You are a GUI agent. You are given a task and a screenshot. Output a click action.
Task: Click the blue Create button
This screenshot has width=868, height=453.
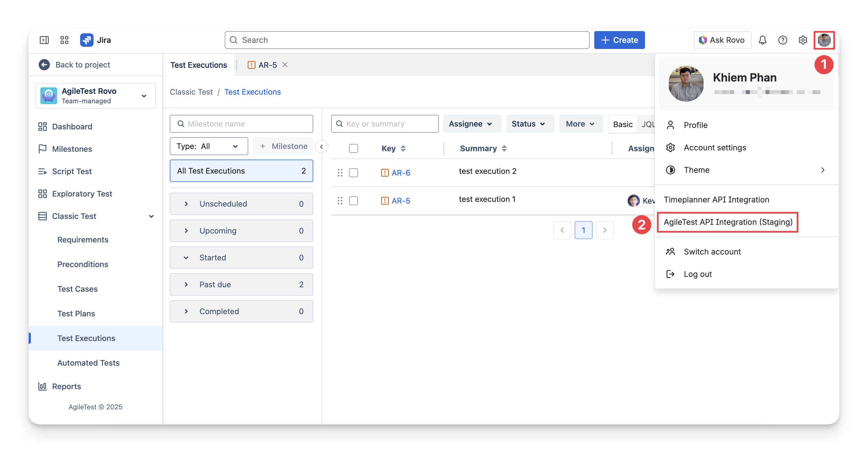(x=619, y=40)
